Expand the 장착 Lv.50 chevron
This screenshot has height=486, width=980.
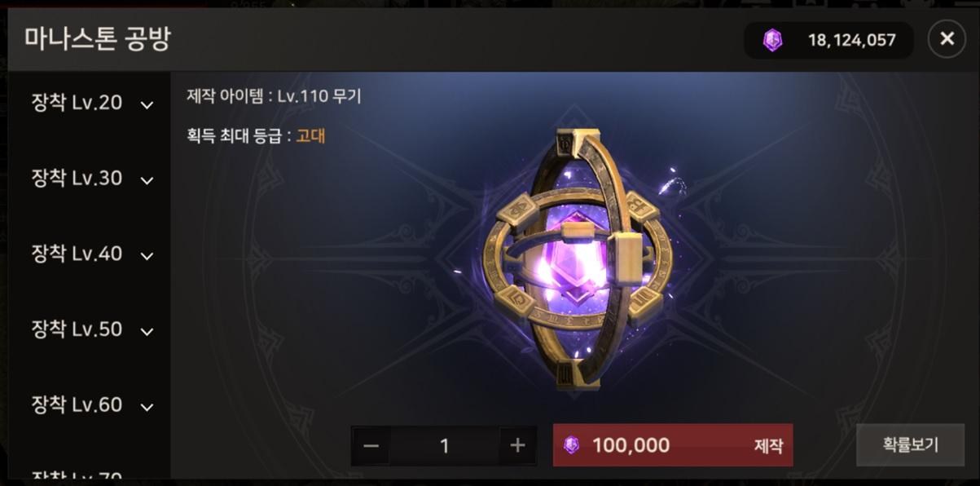147,331
